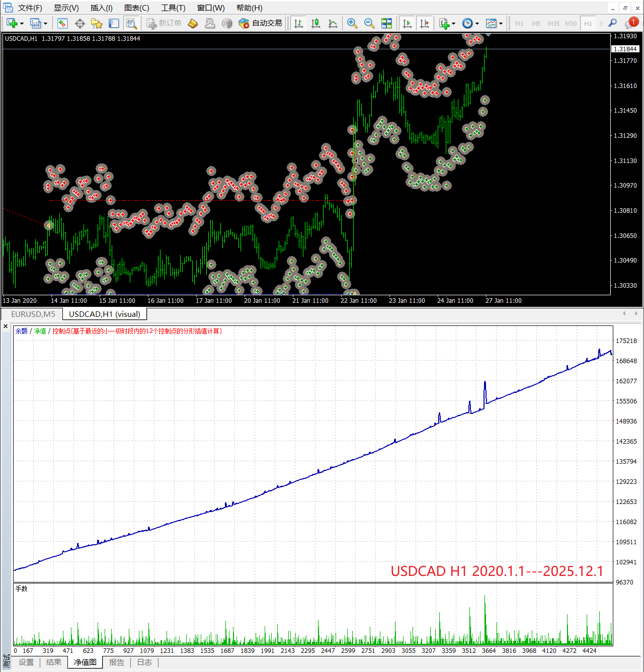Toggle chart auto scroll

click(407, 23)
